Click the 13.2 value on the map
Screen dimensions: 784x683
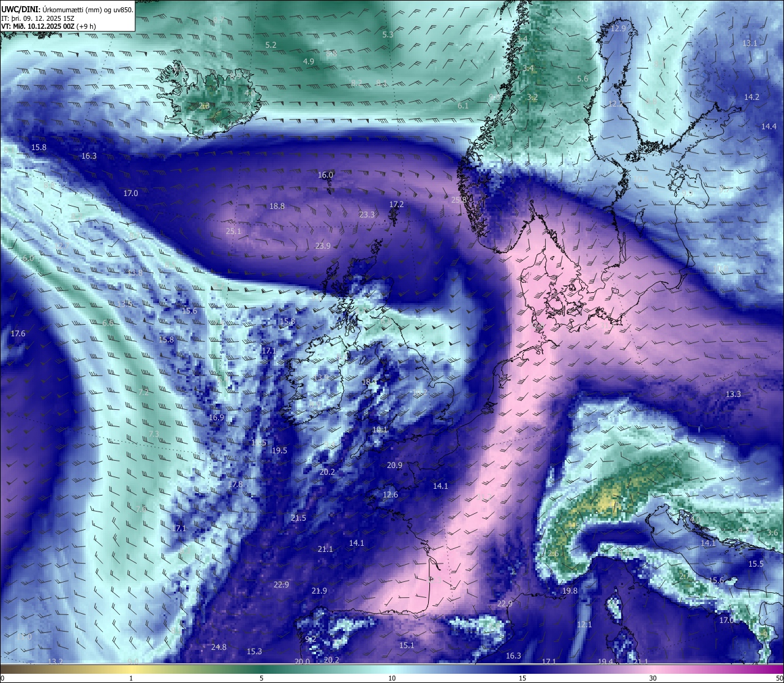[x=55, y=662]
